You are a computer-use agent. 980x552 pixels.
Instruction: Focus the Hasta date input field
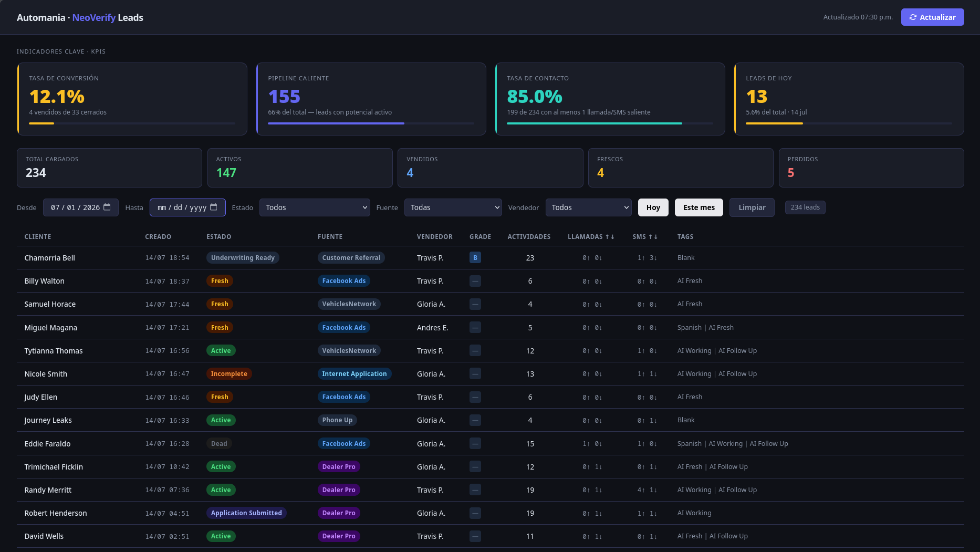pos(187,207)
